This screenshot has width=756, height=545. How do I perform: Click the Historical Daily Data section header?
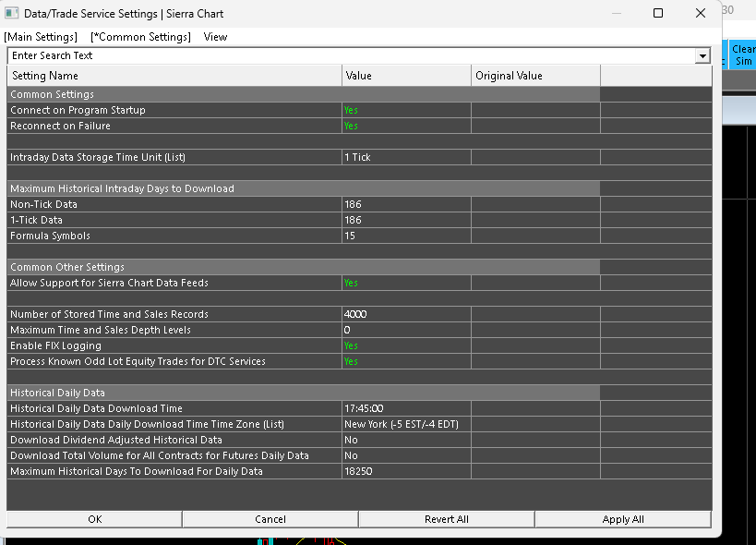(304, 394)
